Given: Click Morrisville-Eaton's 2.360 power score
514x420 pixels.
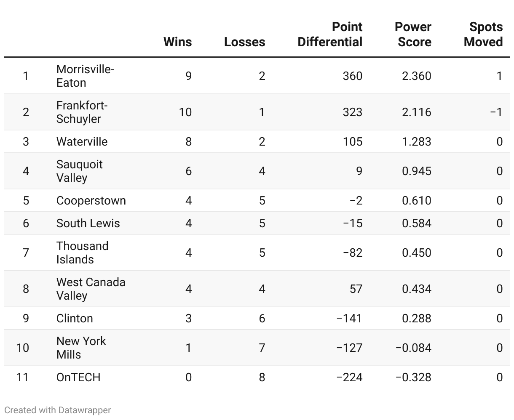Looking at the screenshot, I should tap(417, 76).
